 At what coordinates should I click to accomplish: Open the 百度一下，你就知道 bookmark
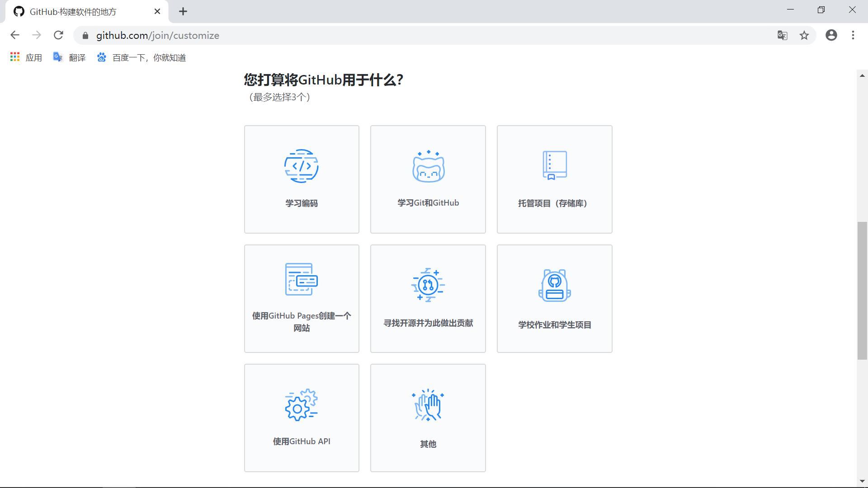click(142, 57)
